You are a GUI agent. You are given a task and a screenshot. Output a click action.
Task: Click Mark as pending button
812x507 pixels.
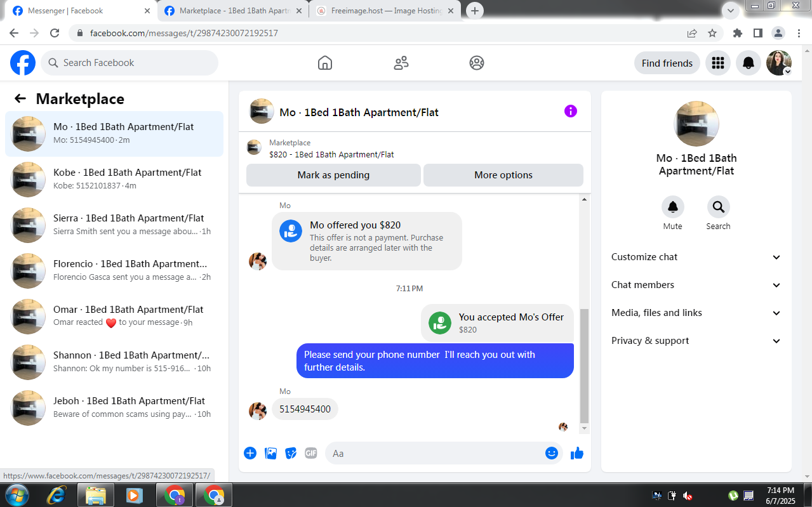click(x=333, y=175)
